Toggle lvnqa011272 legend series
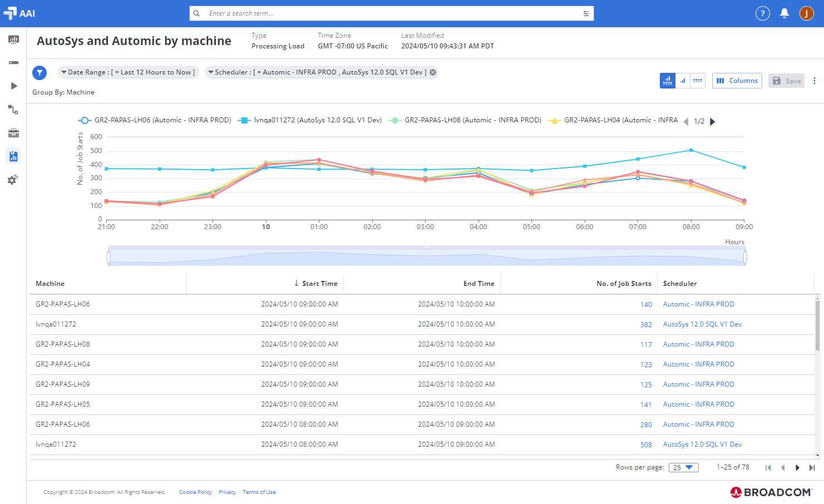This screenshot has height=504, width=824. point(310,120)
